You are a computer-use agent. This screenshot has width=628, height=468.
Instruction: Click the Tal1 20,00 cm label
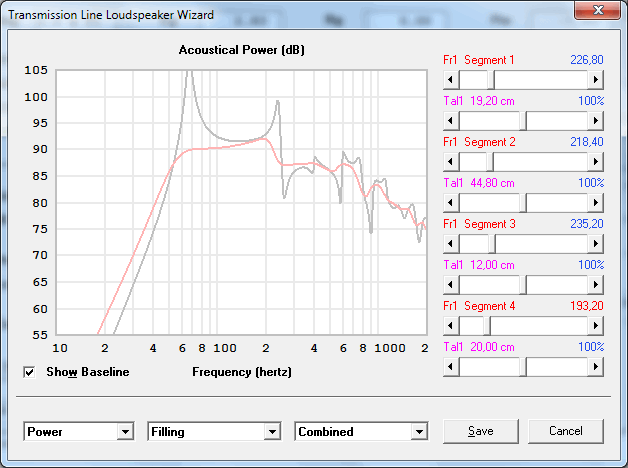point(479,347)
